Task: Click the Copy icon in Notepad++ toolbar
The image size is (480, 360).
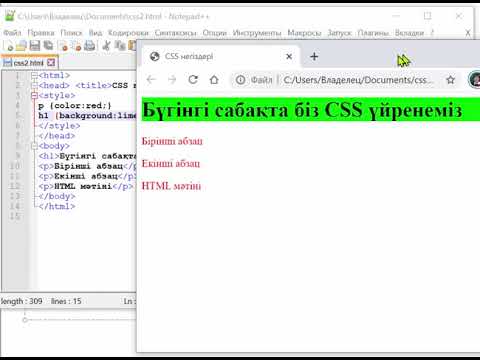Action: coord(119,45)
